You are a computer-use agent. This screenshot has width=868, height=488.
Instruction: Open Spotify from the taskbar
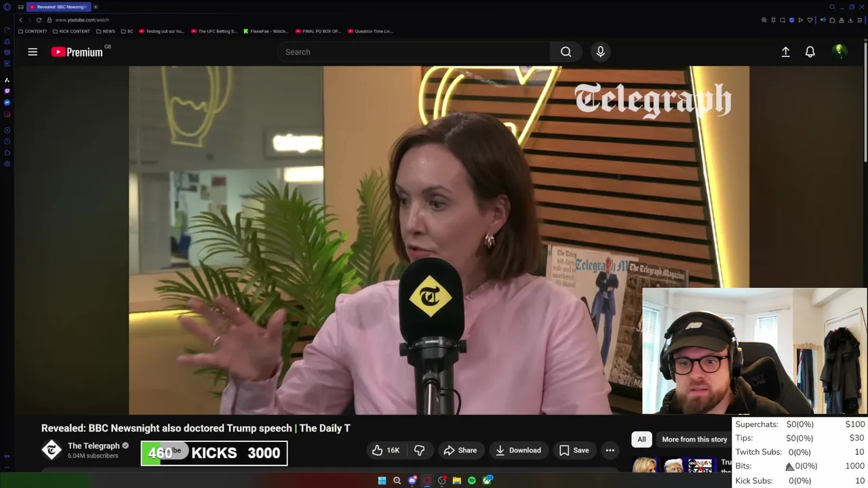pos(472,481)
